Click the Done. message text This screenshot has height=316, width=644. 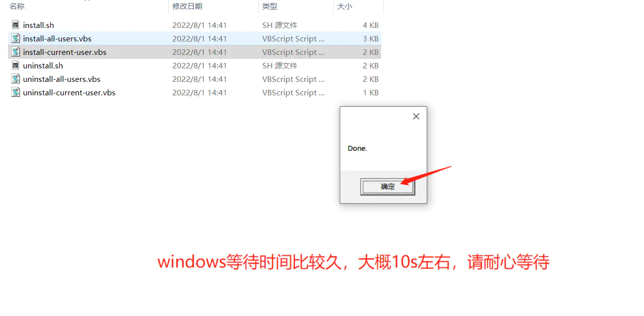357,148
